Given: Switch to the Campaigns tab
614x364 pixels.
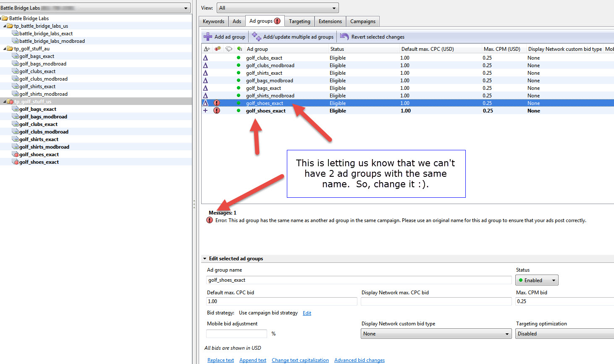Looking at the screenshot, I should tap(362, 21).
